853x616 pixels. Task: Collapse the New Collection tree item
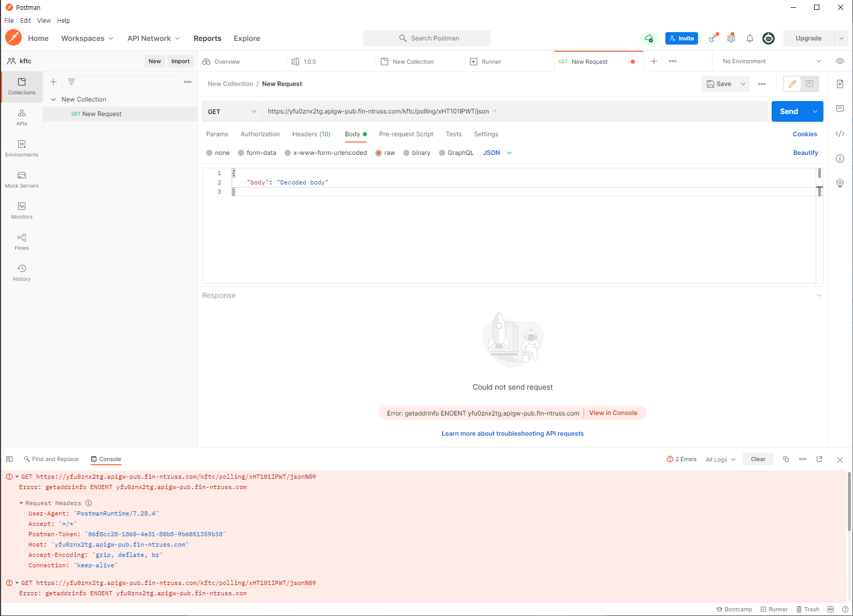[53, 99]
